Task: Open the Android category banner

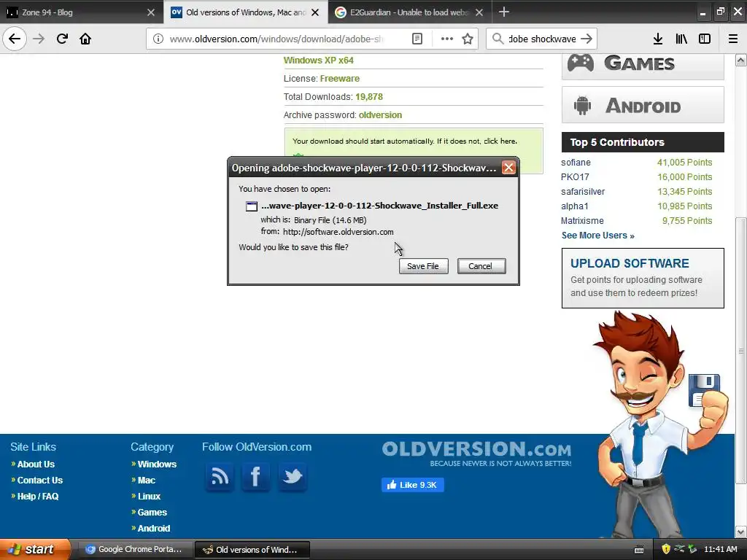Action: point(643,105)
